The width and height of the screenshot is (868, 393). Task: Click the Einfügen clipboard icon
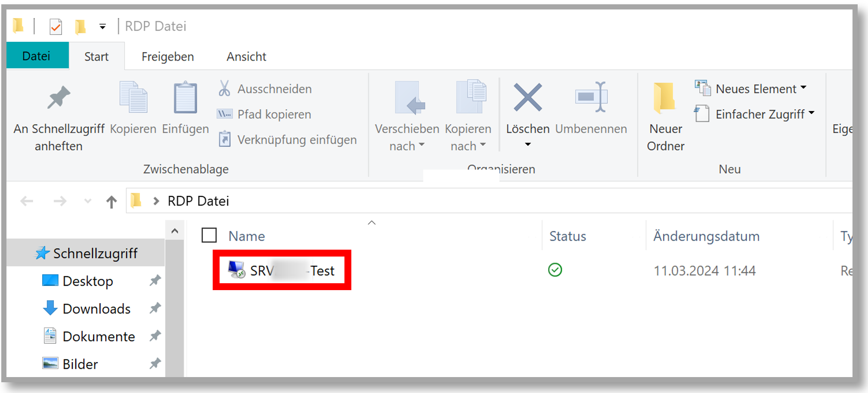tap(185, 98)
